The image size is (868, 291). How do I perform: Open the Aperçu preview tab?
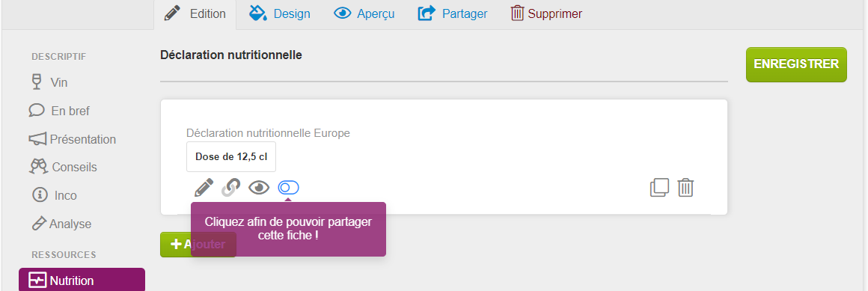[x=364, y=13]
